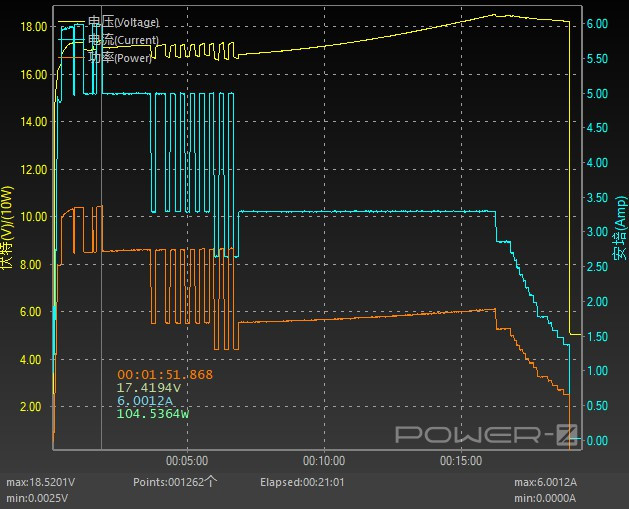Click the 104.5364W cursor power readout
Viewport: 629px width, 509px height.
[x=153, y=414]
